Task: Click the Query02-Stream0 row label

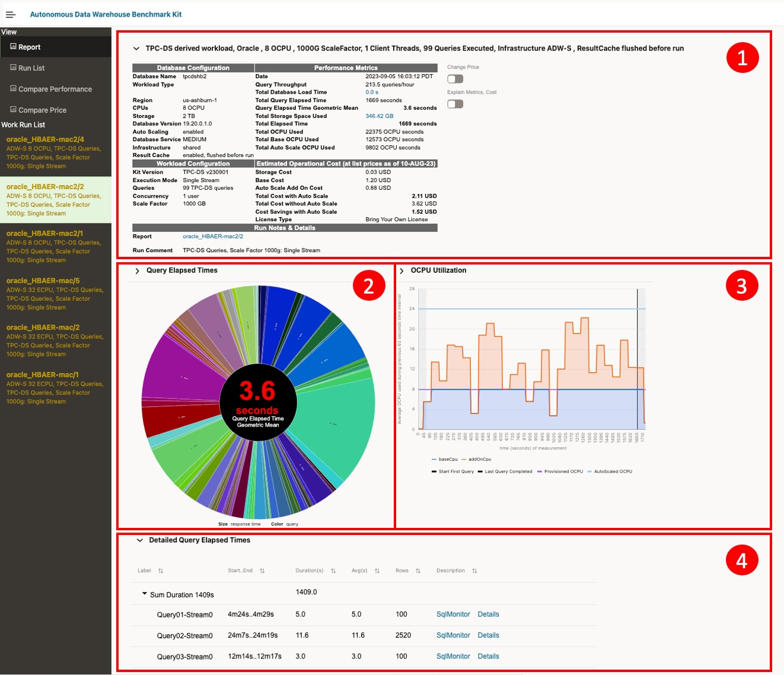Action: tap(184, 636)
